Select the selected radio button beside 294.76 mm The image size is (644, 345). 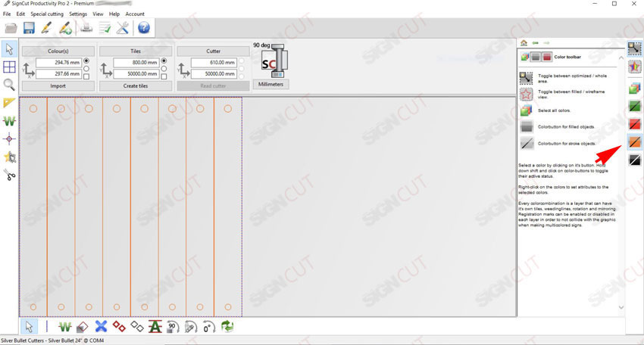tap(86, 61)
